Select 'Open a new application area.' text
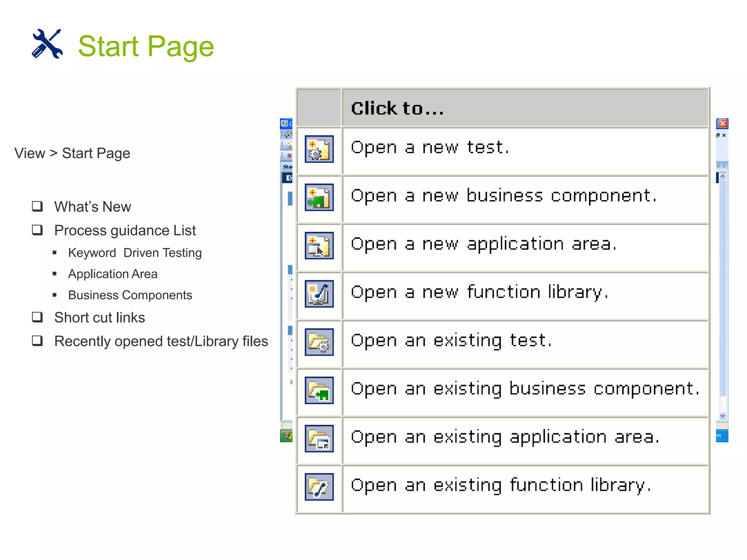747x560 pixels. (484, 244)
